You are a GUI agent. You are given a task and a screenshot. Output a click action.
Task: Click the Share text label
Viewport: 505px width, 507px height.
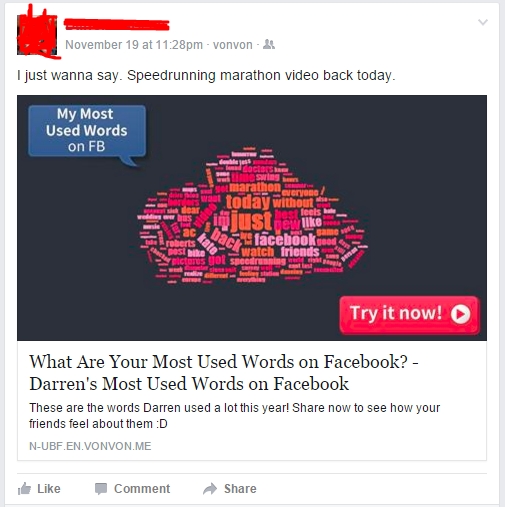pyautogui.click(x=240, y=489)
